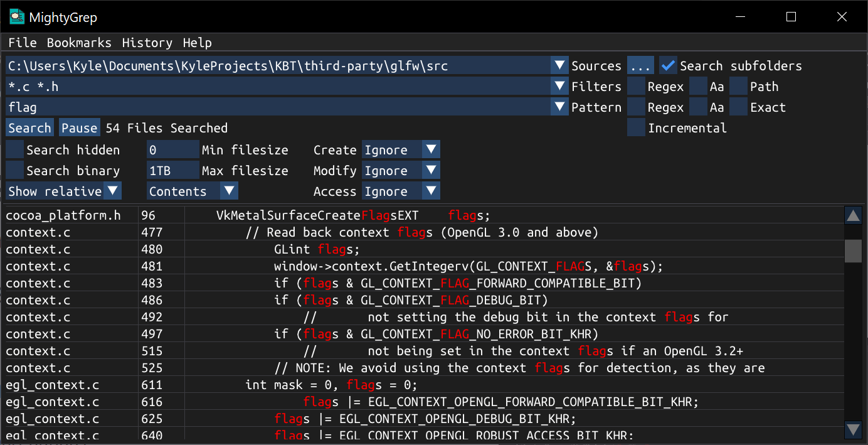Open the Contents search mode dropdown
Image resolution: width=868 pixels, height=445 pixels.
[x=192, y=190]
